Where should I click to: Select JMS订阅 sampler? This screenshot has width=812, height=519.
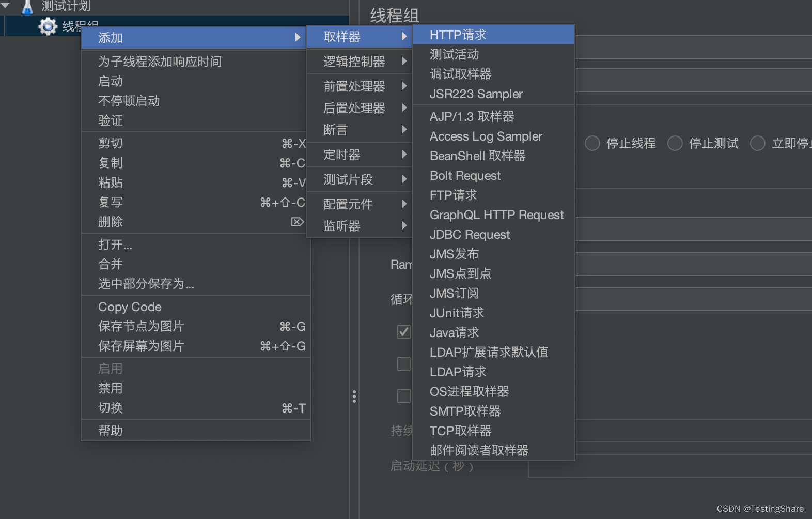point(494,293)
